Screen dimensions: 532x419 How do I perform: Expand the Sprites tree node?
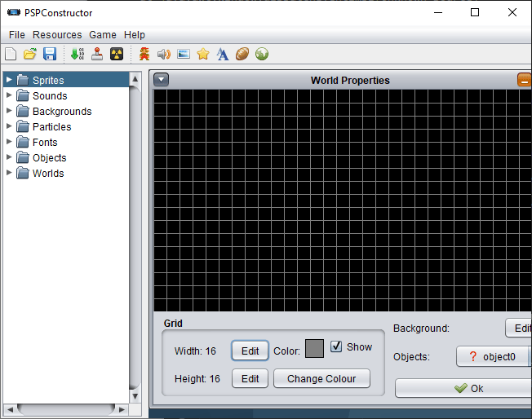coord(9,80)
